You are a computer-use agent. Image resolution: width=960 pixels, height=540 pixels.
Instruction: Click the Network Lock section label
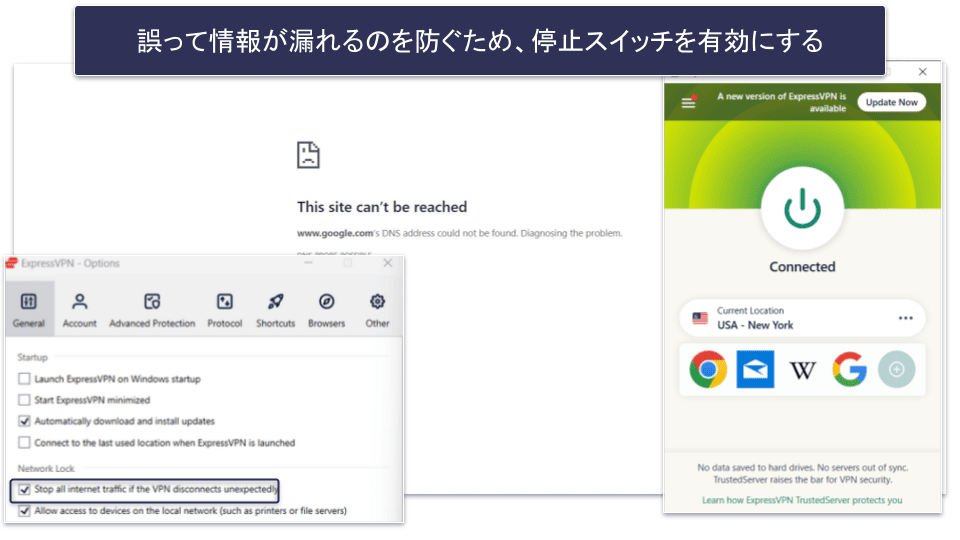tap(46, 468)
